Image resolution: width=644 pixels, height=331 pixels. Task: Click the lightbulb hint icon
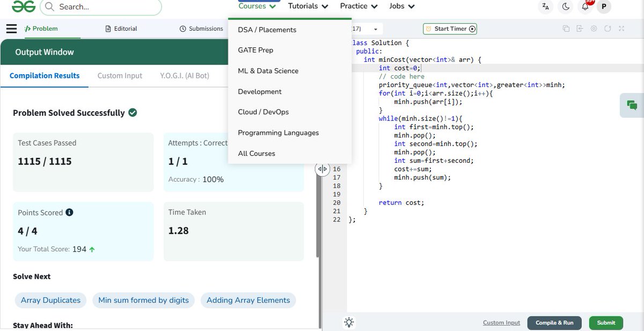(349, 322)
